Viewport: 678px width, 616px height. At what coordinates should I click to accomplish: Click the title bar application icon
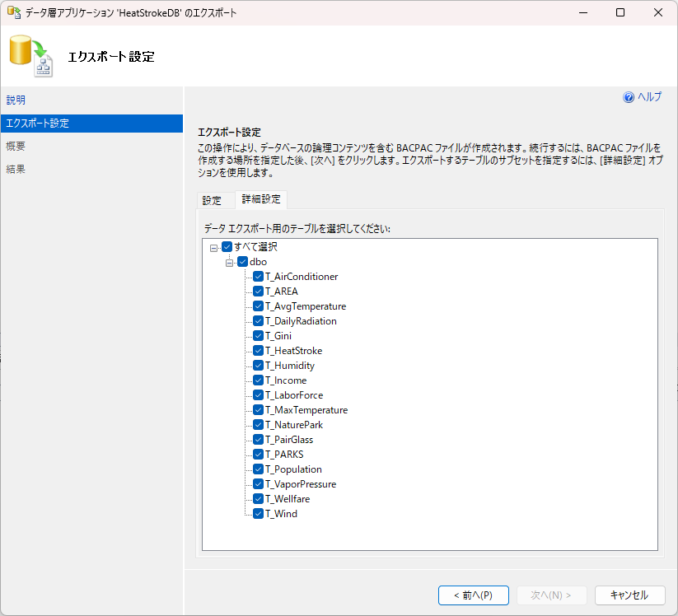13,13
